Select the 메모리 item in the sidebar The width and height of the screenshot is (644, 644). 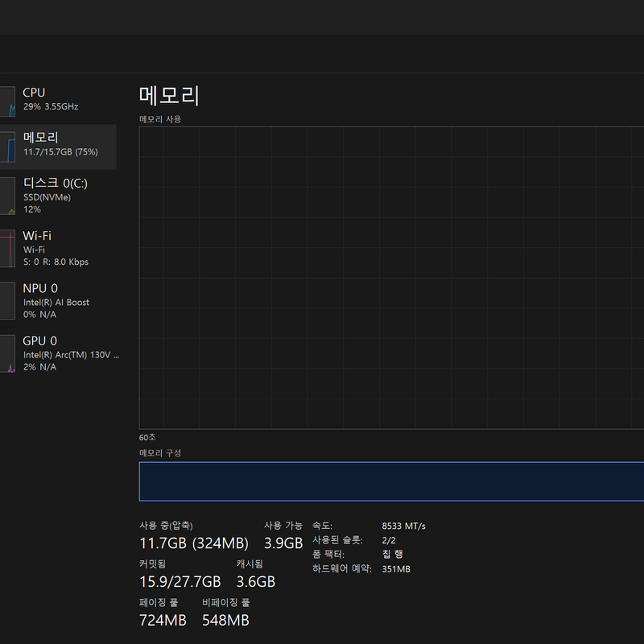[57, 147]
